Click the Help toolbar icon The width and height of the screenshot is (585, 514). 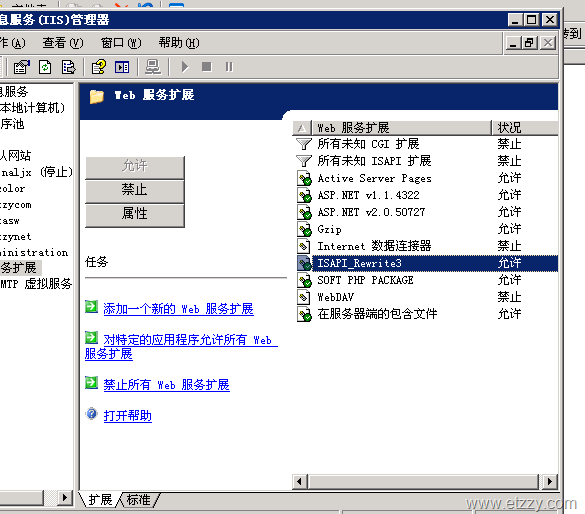pyautogui.click(x=99, y=67)
